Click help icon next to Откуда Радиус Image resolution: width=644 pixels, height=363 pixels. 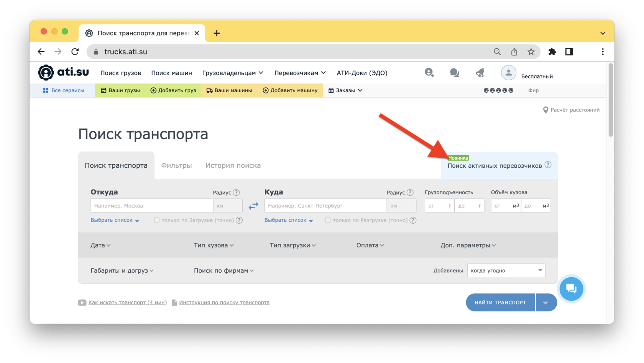236,192
